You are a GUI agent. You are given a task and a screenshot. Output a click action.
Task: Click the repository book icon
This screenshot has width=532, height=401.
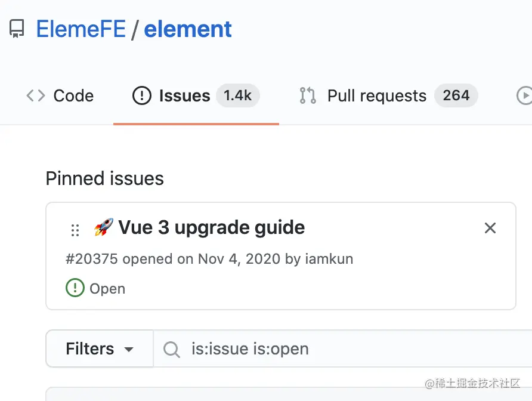point(17,29)
